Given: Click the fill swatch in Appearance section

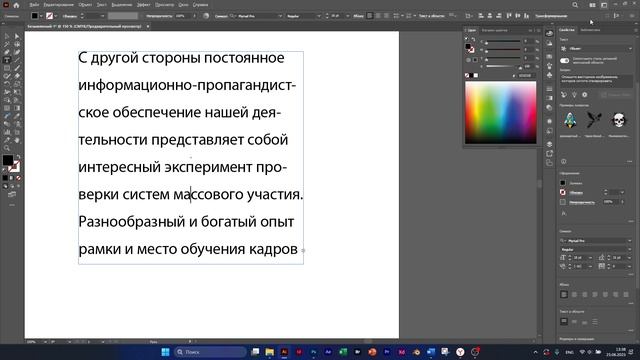Looking at the screenshot, I should [563, 183].
